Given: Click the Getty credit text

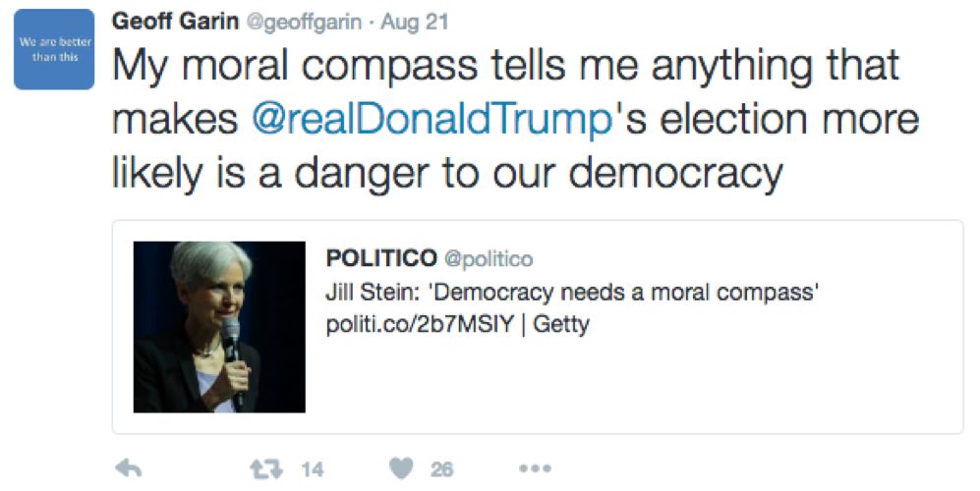Looking at the screenshot, I should (561, 325).
